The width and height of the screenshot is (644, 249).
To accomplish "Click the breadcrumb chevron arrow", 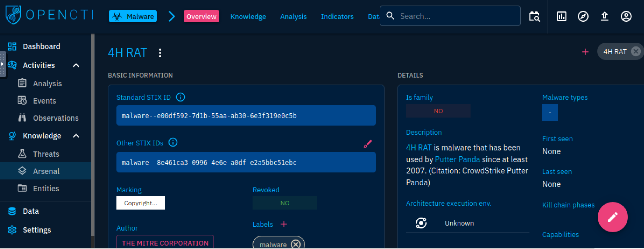I will tap(172, 17).
